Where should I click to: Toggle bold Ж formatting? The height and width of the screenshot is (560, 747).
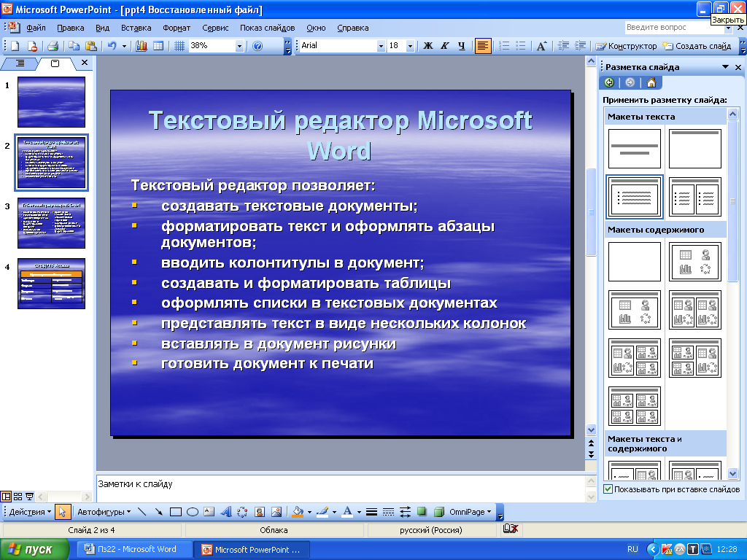tap(427, 46)
